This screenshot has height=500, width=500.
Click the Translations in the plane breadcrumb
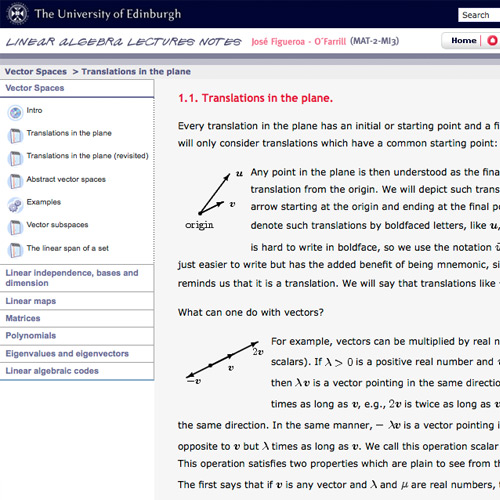[136, 72]
